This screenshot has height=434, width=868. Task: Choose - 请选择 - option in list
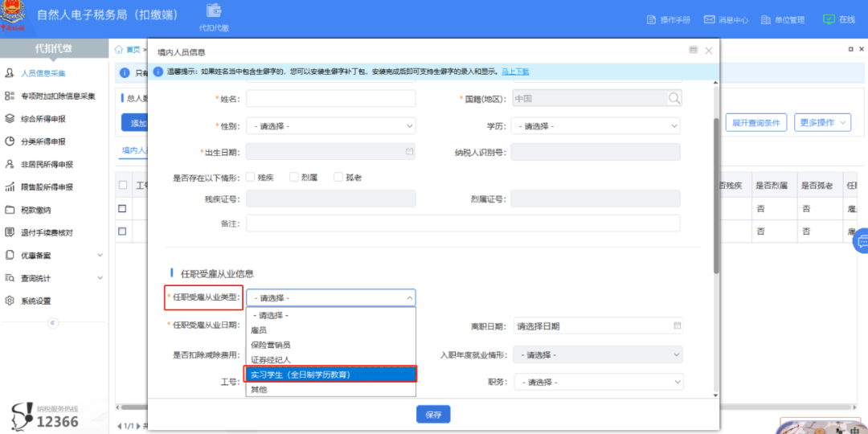point(331,315)
